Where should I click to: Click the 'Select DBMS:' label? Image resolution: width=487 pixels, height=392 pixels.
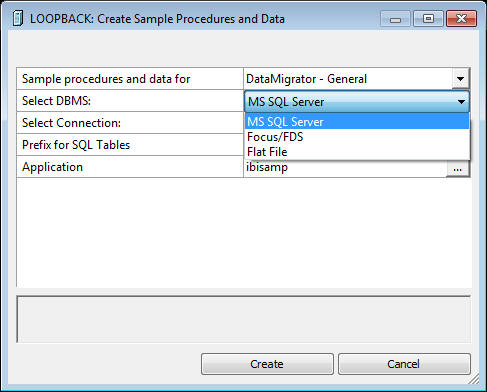(x=56, y=101)
